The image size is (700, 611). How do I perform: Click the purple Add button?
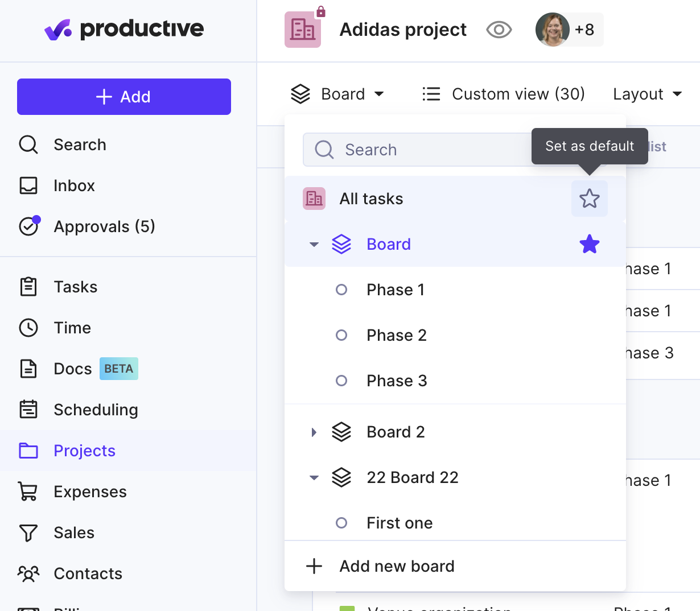point(124,97)
